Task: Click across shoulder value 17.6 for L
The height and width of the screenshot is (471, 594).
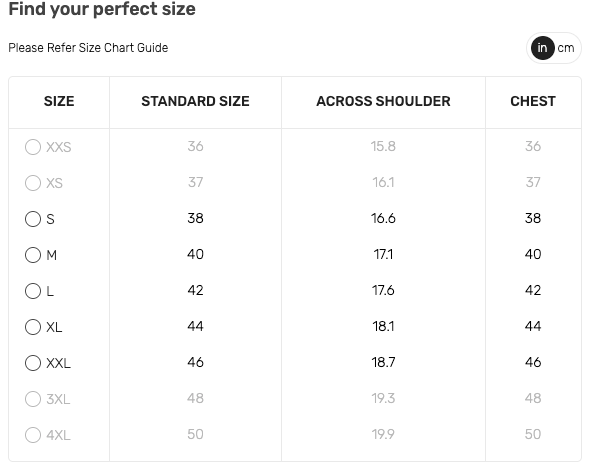Action: pyautogui.click(x=383, y=290)
